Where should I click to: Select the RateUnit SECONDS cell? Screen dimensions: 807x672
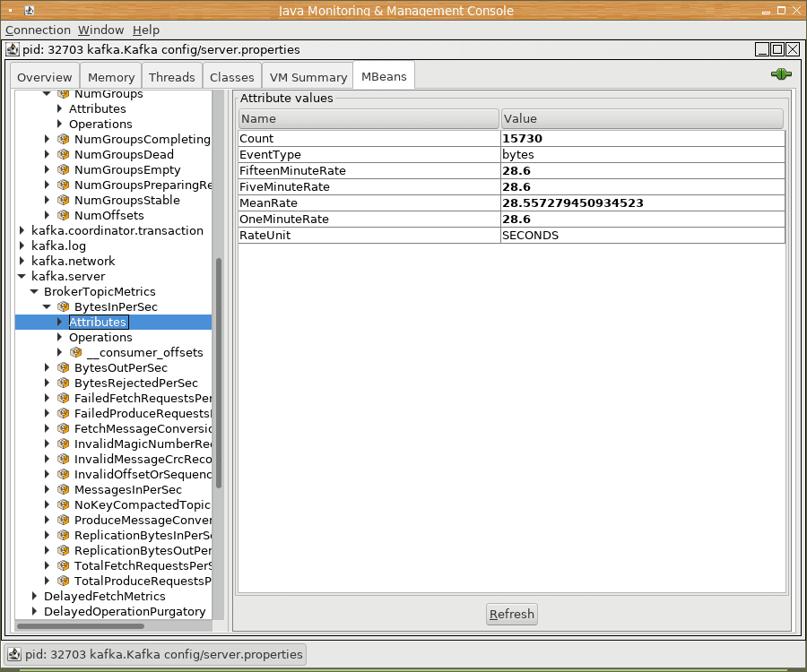tap(643, 235)
